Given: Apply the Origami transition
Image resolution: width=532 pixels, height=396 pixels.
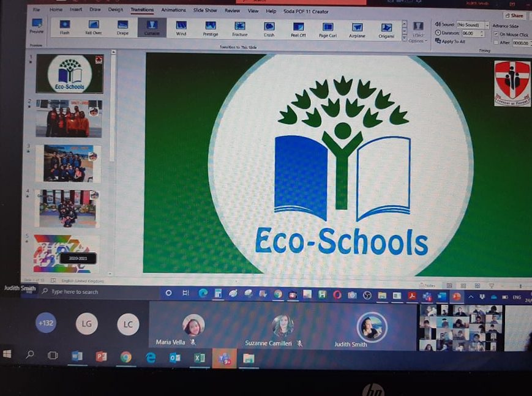Looking at the screenshot, I should [x=386, y=29].
